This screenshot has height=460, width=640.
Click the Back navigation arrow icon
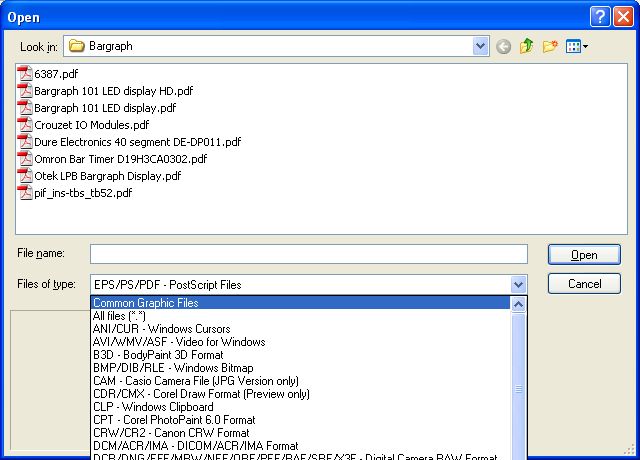[503, 47]
